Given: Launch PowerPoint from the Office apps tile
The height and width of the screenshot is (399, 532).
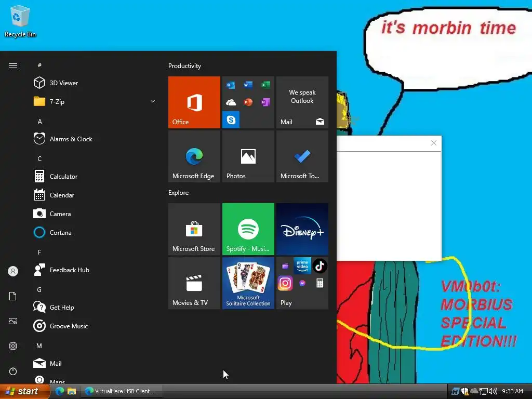Looking at the screenshot, I should 248,102.
